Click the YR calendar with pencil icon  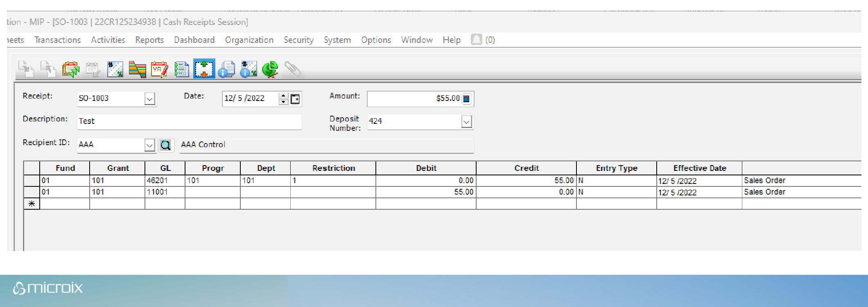point(159,69)
